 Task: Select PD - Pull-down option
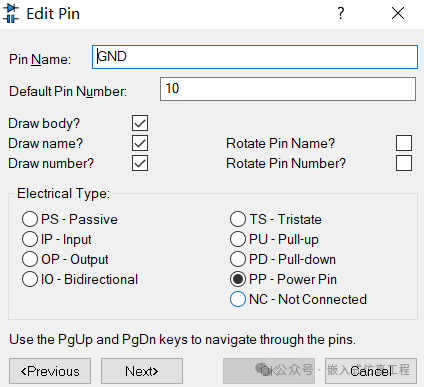[x=238, y=259]
